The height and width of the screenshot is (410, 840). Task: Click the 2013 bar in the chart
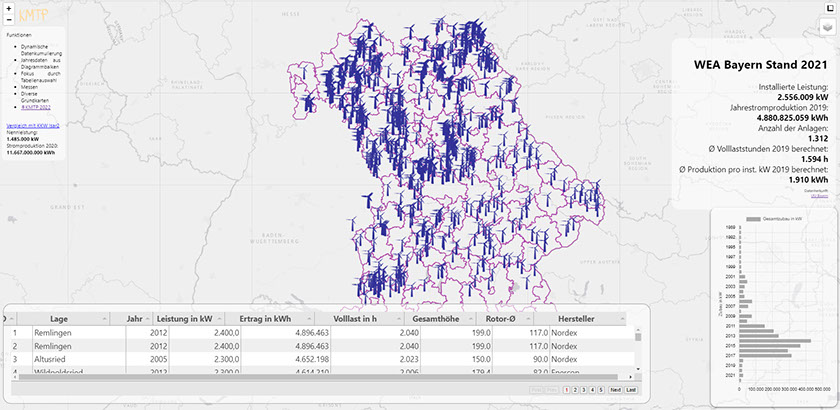point(759,336)
